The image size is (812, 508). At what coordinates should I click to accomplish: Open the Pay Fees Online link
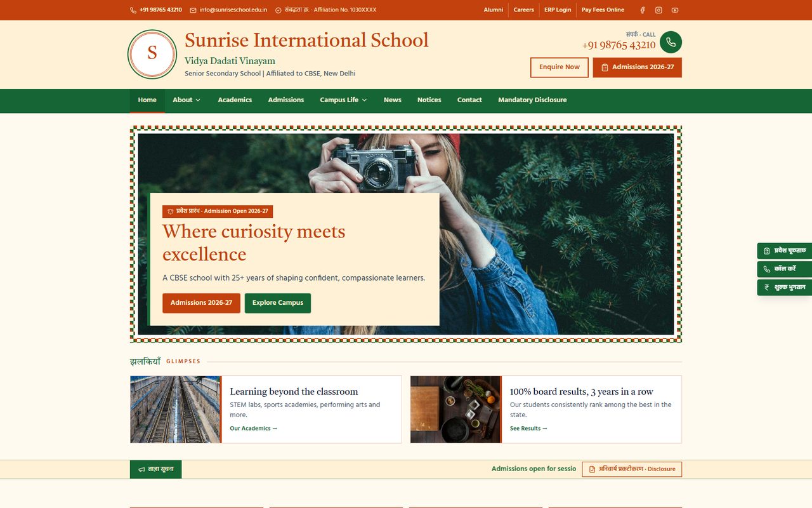(x=603, y=10)
